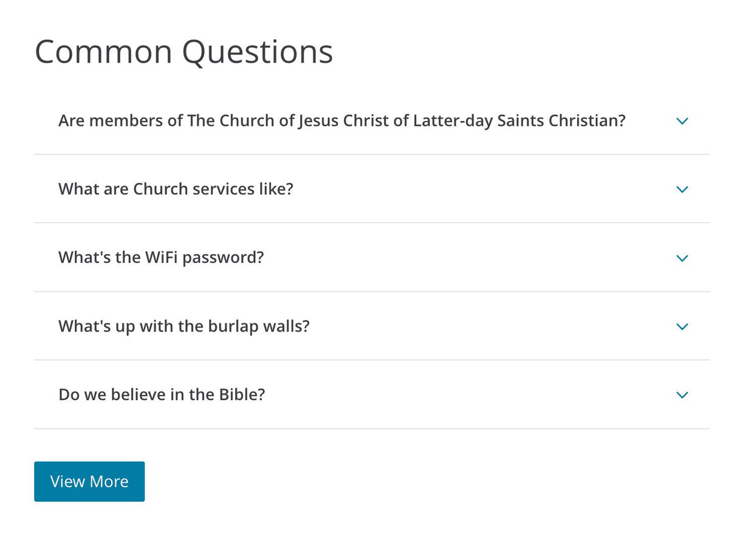Expand "What's up with the burlap walls?"
This screenshot has height=560, width=729.
(x=183, y=327)
